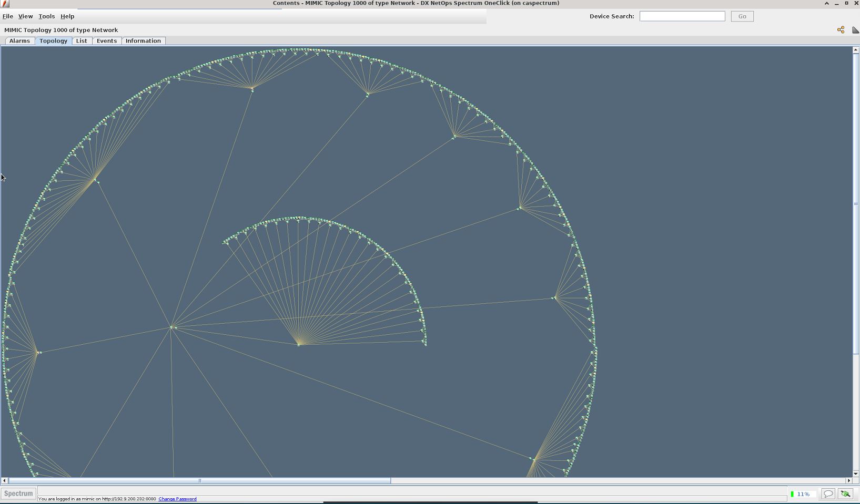Click the logged-in status text

pyautogui.click(x=97, y=499)
